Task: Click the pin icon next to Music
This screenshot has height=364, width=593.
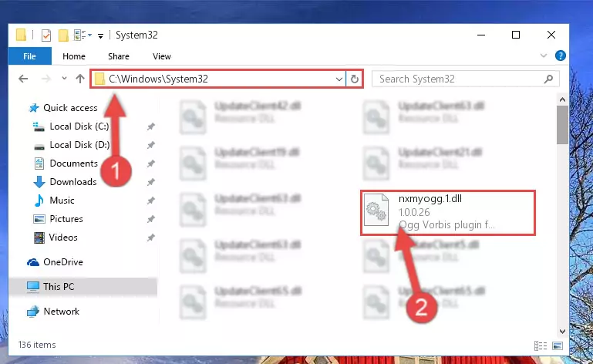Action: tap(151, 201)
